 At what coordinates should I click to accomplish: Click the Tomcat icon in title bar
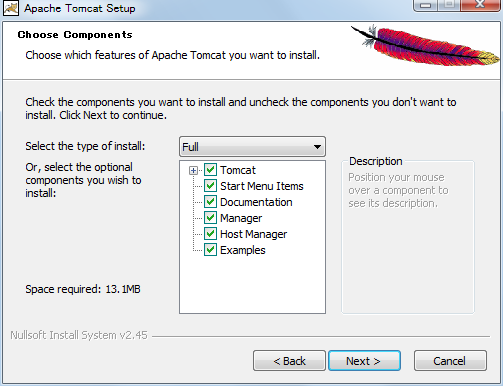11,8
